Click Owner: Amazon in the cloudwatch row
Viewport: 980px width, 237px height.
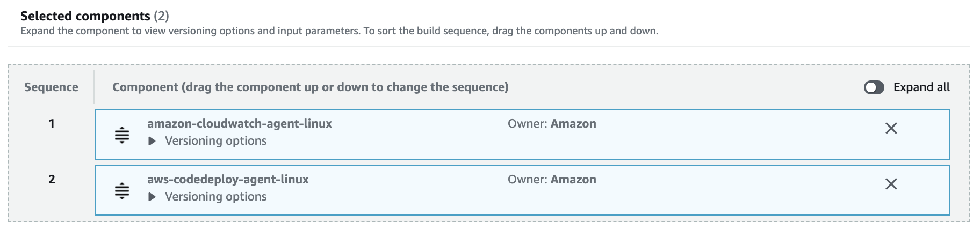pos(552,124)
